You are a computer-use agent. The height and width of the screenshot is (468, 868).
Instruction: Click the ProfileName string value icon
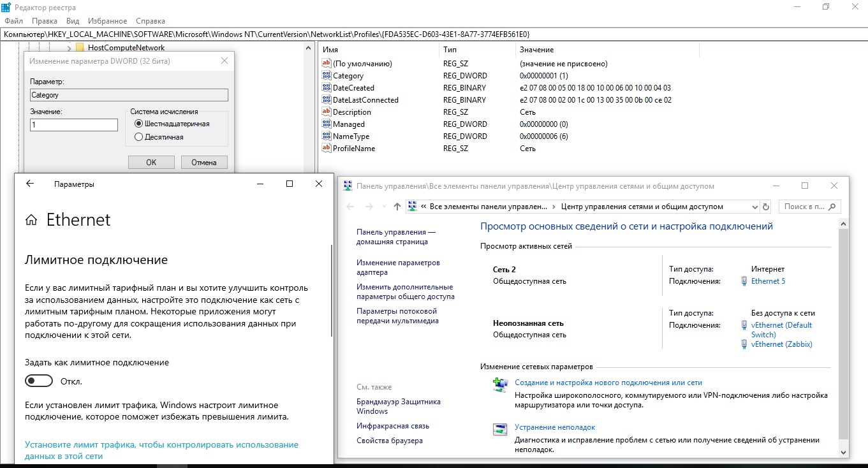pyautogui.click(x=327, y=149)
